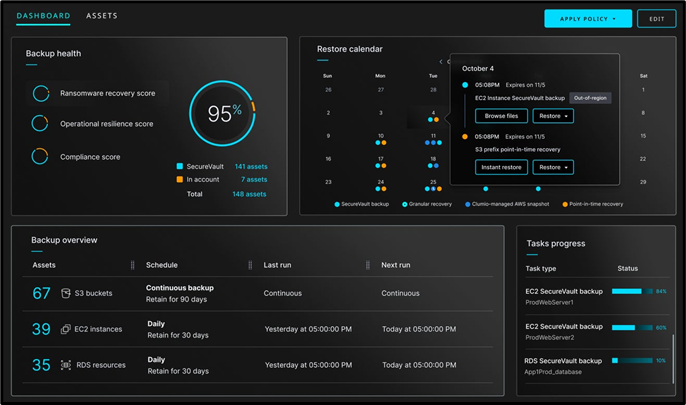This screenshot has height=405, width=686.
Task: Click Point-in-time recovery legend dot
Action: 565,204
